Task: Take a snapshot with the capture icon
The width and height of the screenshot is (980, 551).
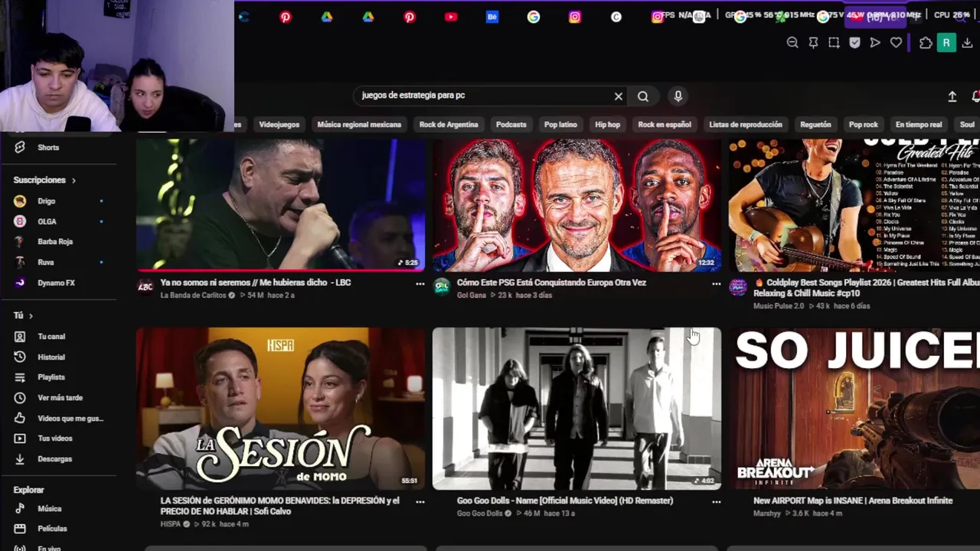Action: (834, 43)
